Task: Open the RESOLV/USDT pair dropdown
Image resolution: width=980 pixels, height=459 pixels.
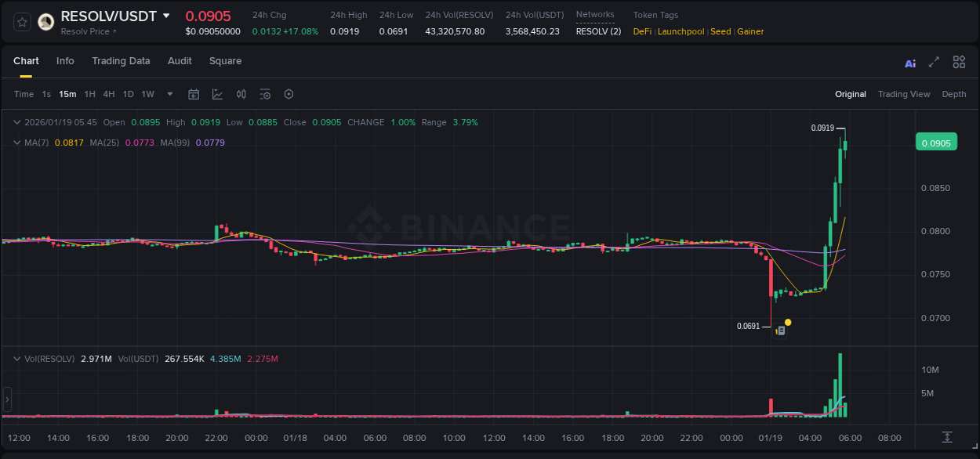Action: 165,16
